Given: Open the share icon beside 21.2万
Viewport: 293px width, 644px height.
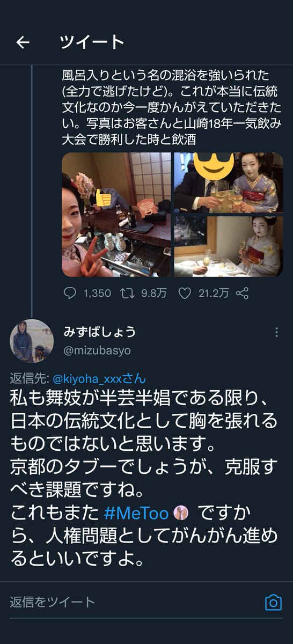Looking at the screenshot, I should tap(242, 293).
